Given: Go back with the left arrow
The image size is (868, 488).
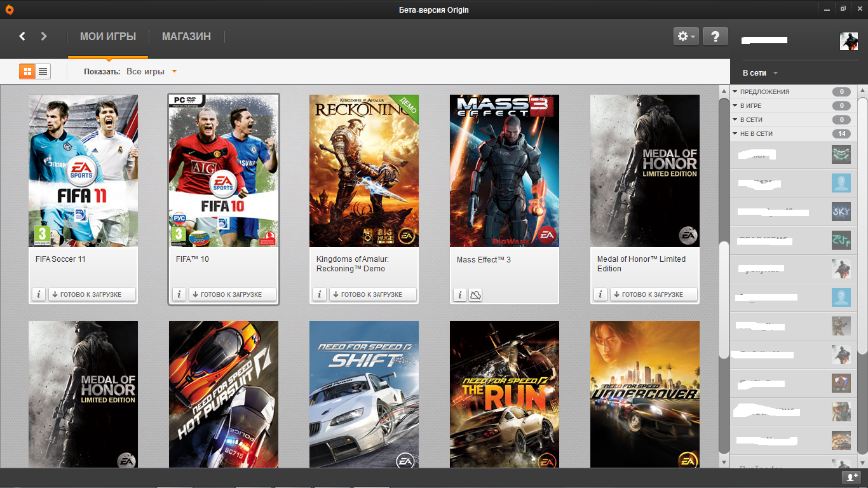Looking at the screenshot, I should [x=22, y=36].
